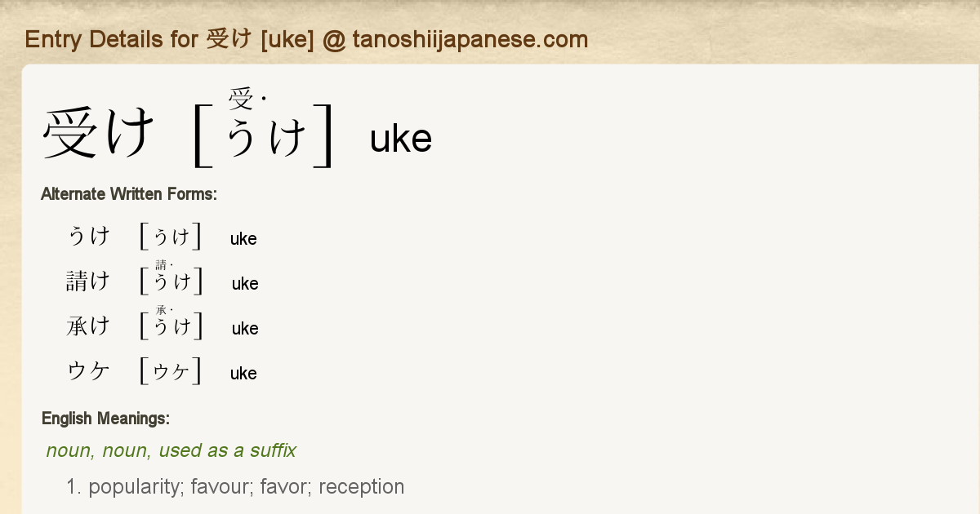The height and width of the screenshot is (514, 980).
Task: Click the large romaji "uke" beside the headword
Action: pos(400,140)
